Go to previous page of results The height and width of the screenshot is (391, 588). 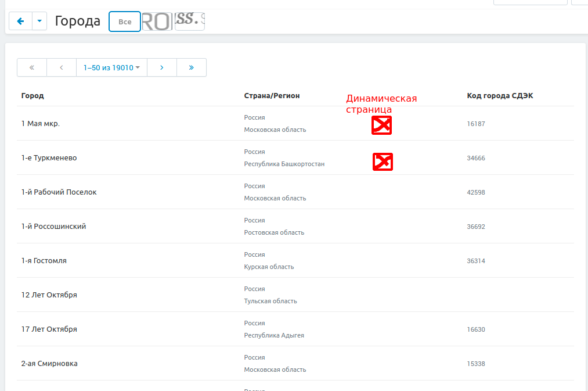(62, 67)
